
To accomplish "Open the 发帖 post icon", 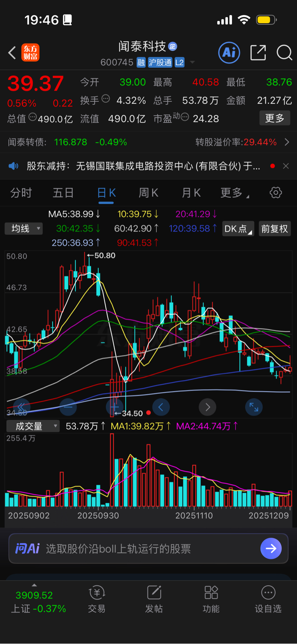I will click(x=154, y=599).
